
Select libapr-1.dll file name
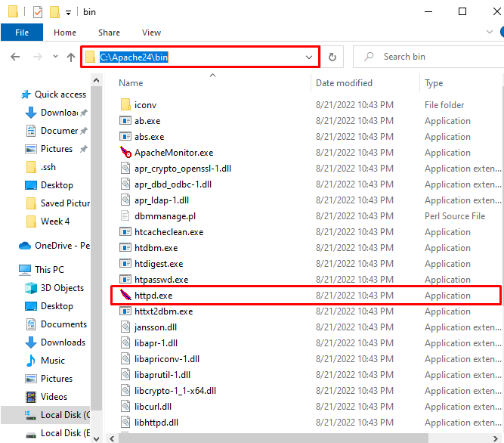click(156, 343)
